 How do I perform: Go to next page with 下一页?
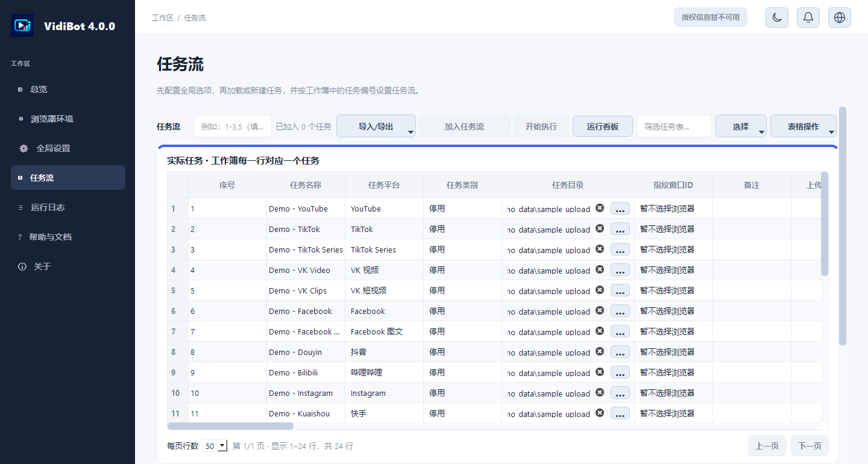(x=810, y=446)
